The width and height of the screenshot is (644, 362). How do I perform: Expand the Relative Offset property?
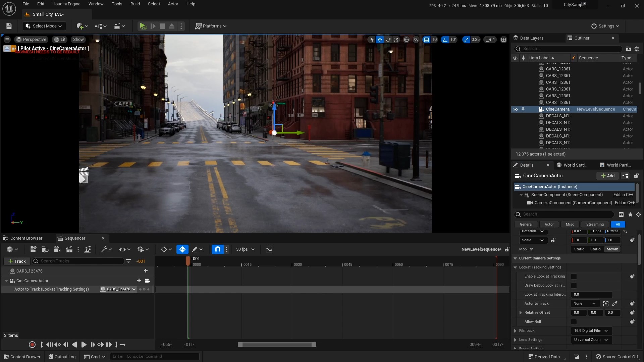pos(521,313)
